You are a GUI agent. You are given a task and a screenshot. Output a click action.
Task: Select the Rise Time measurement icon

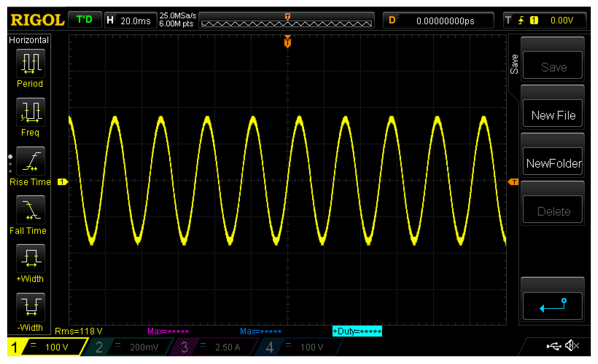point(30,161)
